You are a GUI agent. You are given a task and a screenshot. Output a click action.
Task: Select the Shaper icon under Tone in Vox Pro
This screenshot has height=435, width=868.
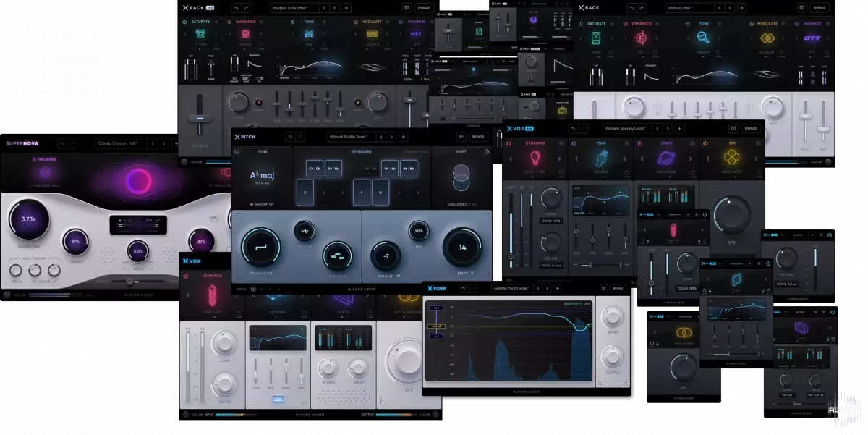(x=602, y=157)
